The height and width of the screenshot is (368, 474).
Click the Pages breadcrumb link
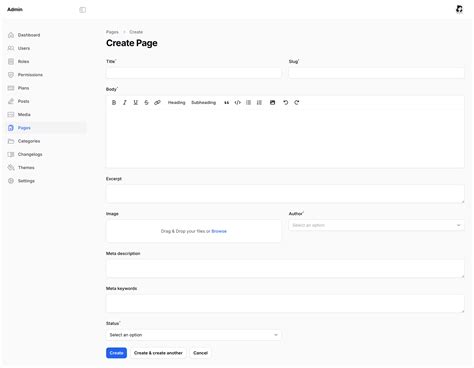112,32
